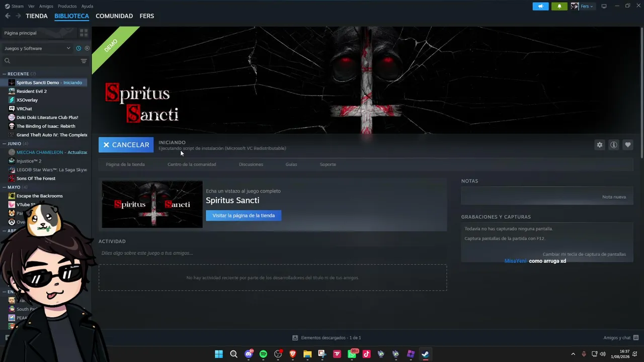The width and height of the screenshot is (644, 362).
Task: Open the Discusiones link
Action: [x=251, y=164]
